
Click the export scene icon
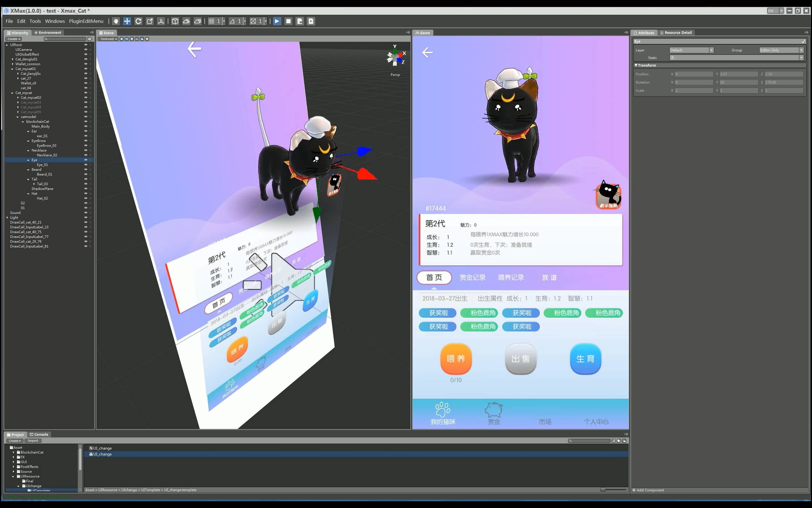click(300, 21)
